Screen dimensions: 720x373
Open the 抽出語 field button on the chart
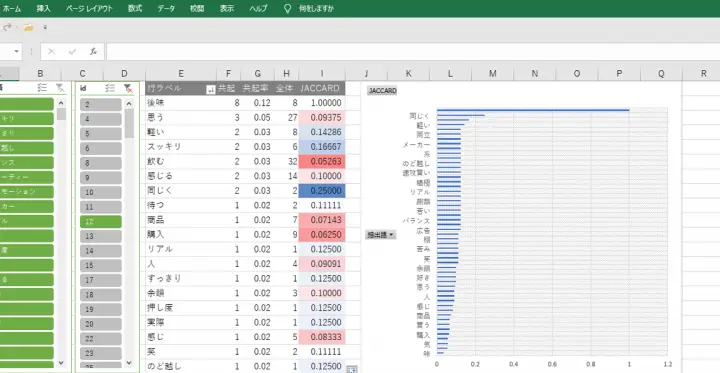pos(380,235)
